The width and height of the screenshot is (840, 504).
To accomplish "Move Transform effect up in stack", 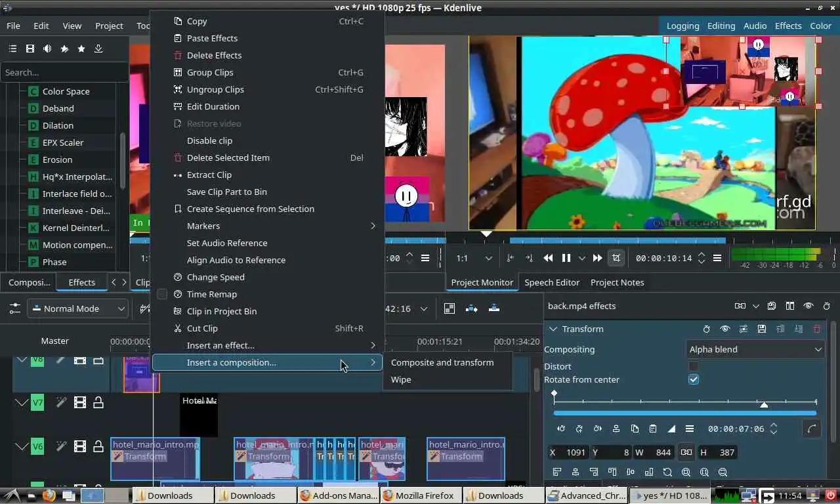I will point(780,329).
